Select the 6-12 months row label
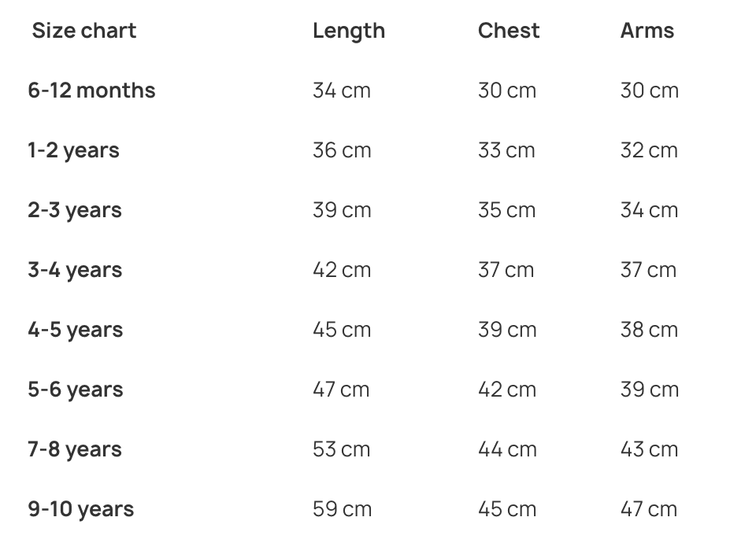 (91, 90)
